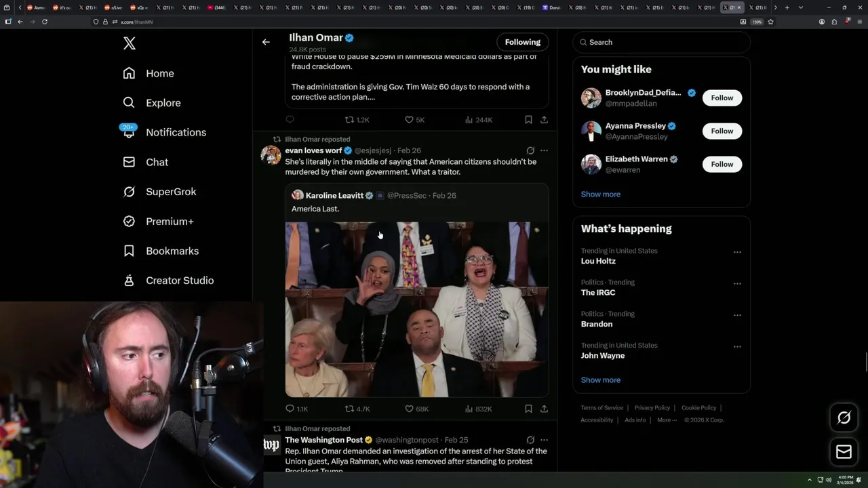The width and height of the screenshot is (868, 488).
Task: Open evan loves worf's profile avatar
Action: click(x=271, y=155)
